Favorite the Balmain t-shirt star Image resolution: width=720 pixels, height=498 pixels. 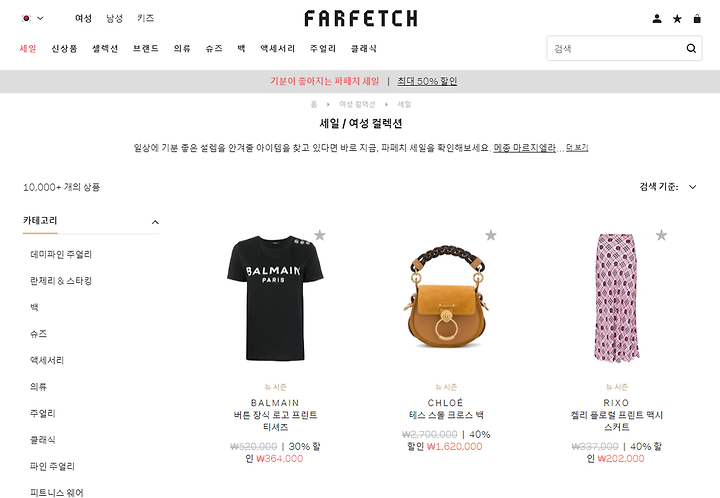pyautogui.click(x=320, y=235)
